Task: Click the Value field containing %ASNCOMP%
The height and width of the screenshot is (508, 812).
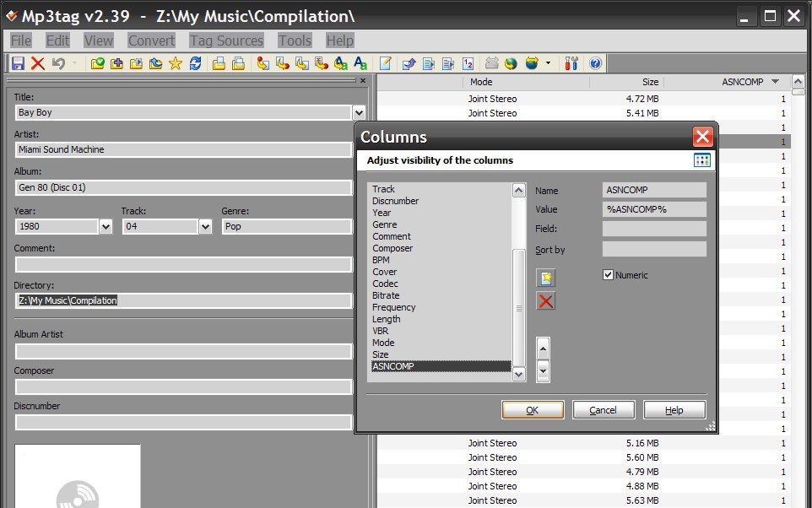Action: click(x=654, y=209)
